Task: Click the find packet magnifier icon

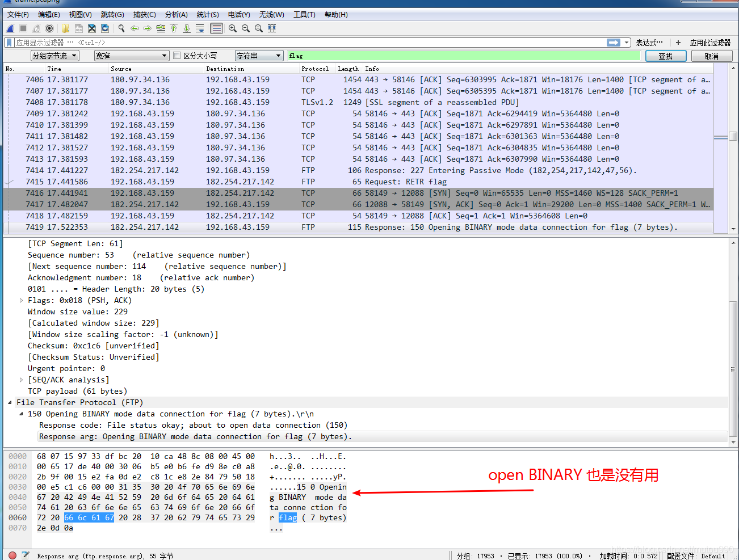Action: [121, 28]
